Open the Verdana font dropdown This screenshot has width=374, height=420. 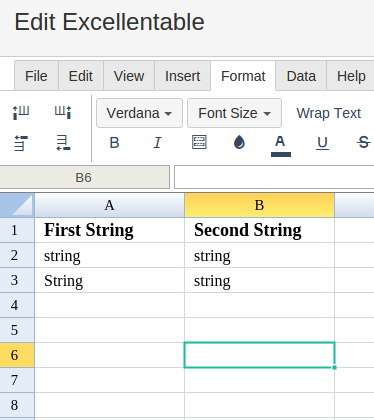pyautogui.click(x=139, y=113)
